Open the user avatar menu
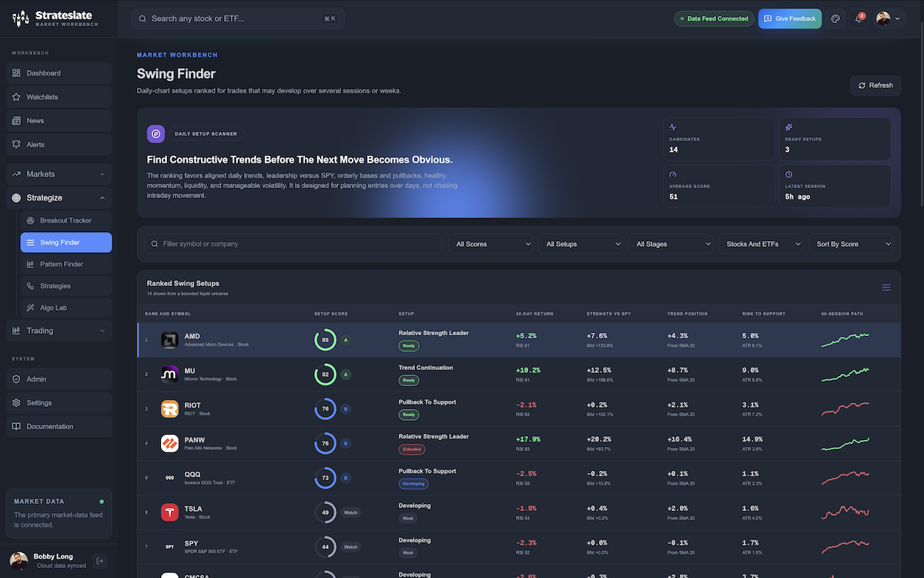The image size is (924, 578). click(x=888, y=18)
